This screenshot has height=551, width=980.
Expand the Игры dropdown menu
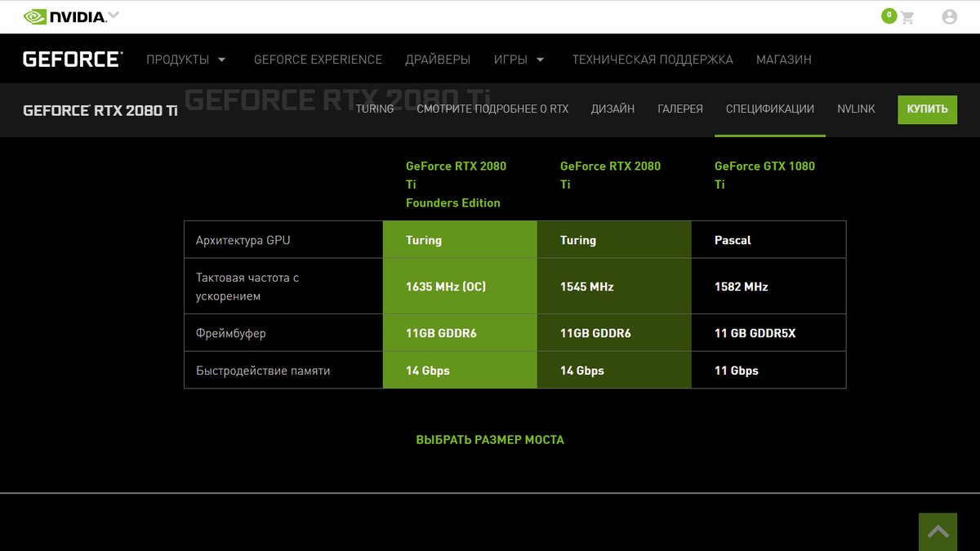pos(519,60)
